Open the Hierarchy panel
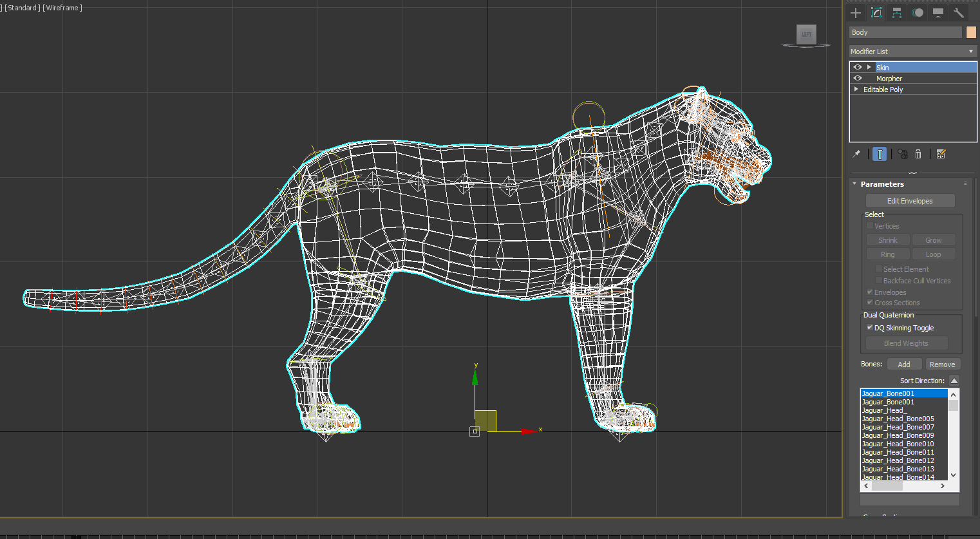 point(896,12)
